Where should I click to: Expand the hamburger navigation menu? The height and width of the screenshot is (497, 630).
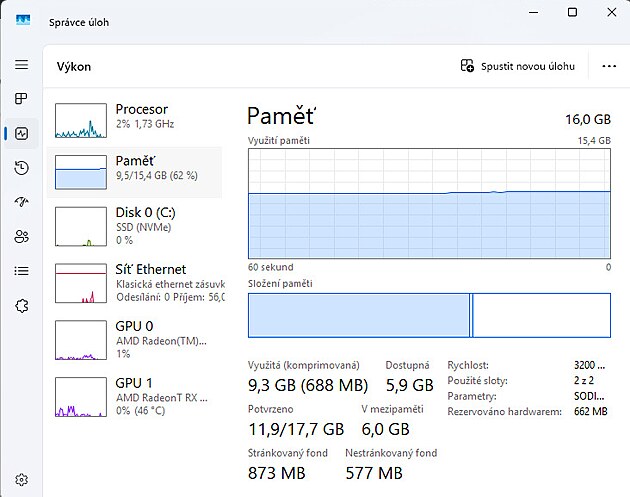click(21, 65)
